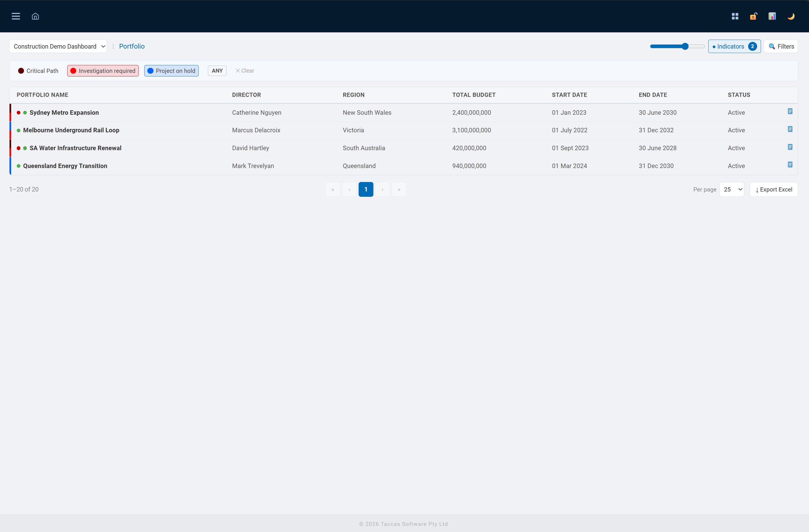
Task: Open the colorful chart report icon
Action: [772, 16]
